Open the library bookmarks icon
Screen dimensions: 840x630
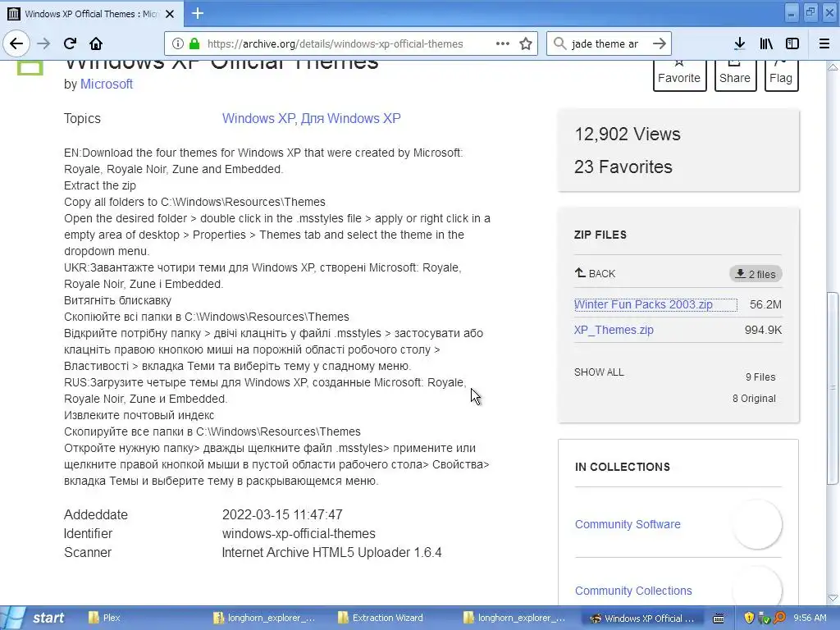click(766, 44)
